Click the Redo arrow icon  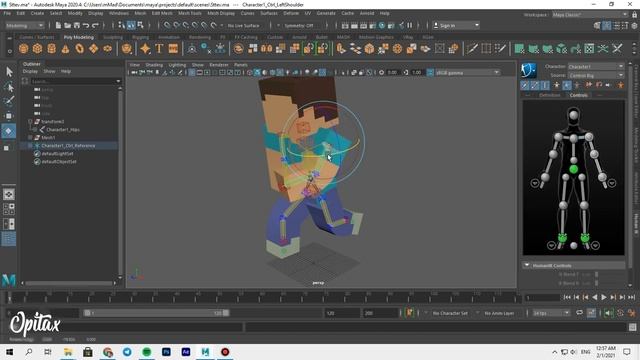pyautogui.click(x=96, y=25)
